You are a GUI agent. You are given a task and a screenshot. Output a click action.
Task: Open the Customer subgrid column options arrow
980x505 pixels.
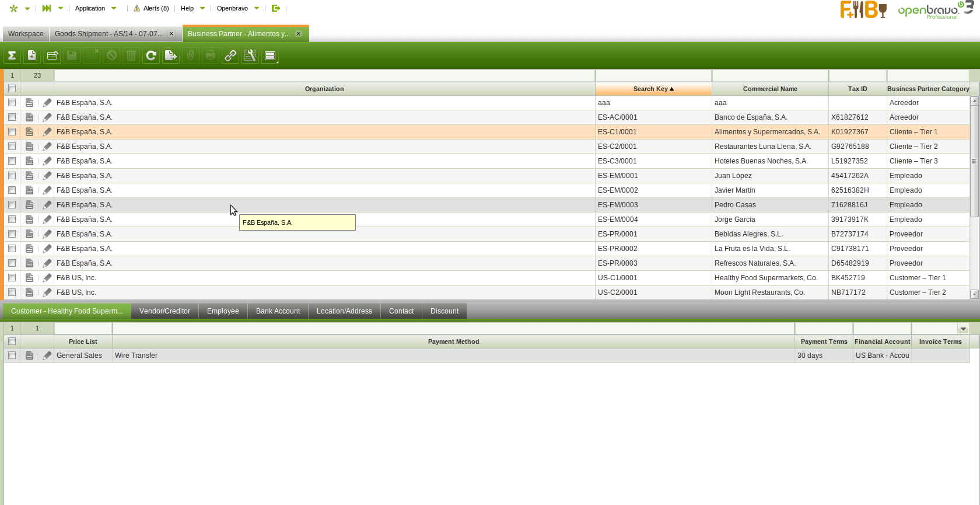(x=963, y=329)
